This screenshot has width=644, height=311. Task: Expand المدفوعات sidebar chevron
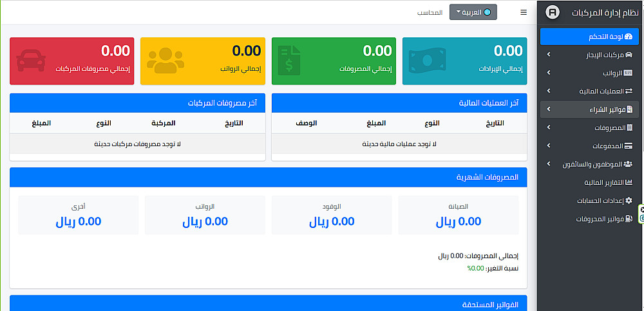[x=548, y=146]
